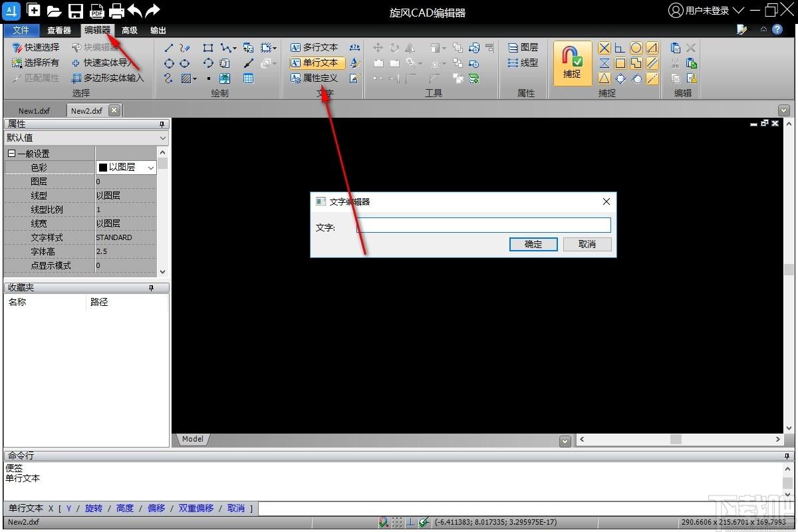Switch to the New1.dxf document tab
The width and height of the screenshot is (798, 532).
coord(34,110)
